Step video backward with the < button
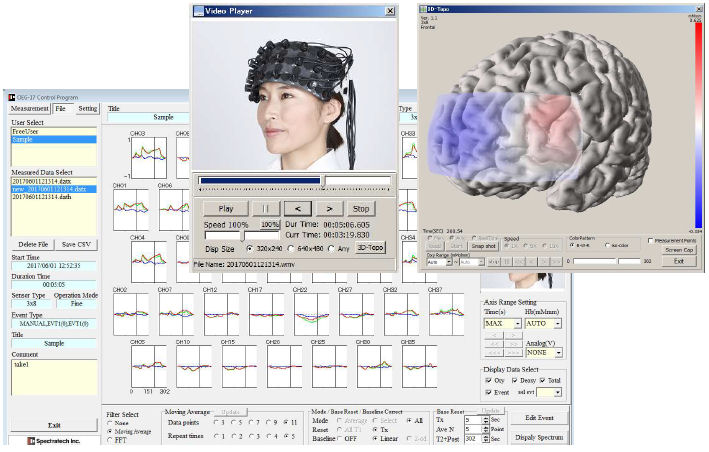Image resolution: width=709 pixels, height=452 pixels. point(298,209)
